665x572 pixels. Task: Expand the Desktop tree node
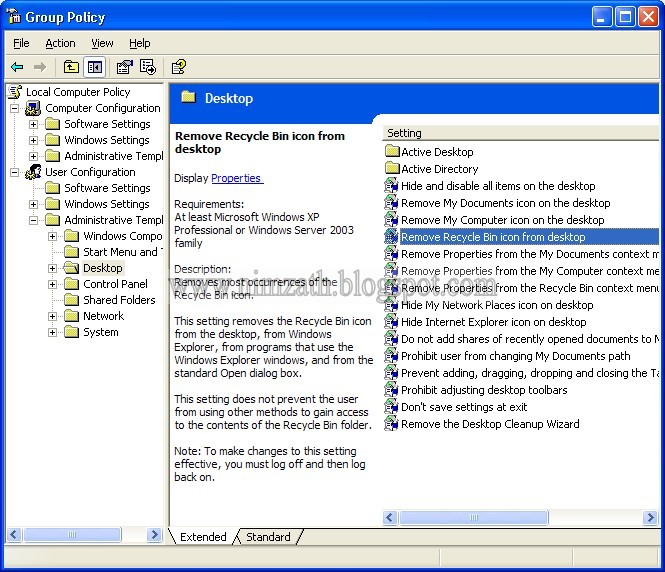point(53,268)
